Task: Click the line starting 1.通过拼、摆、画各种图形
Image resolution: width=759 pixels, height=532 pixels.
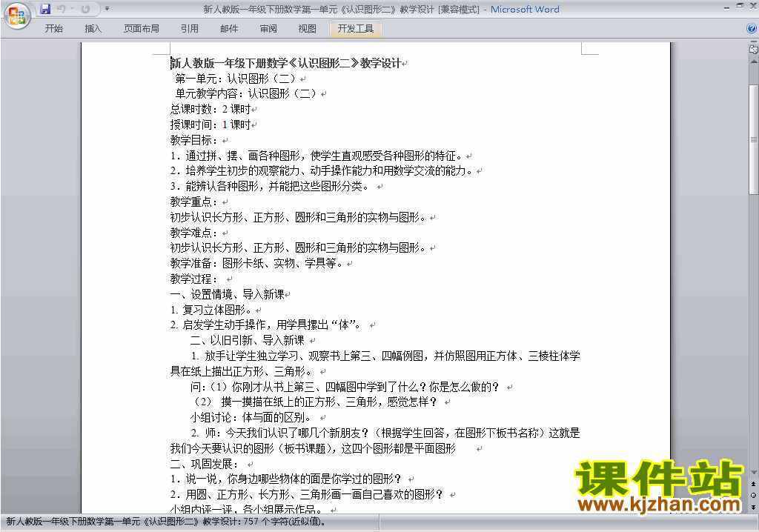Action: pos(316,156)
